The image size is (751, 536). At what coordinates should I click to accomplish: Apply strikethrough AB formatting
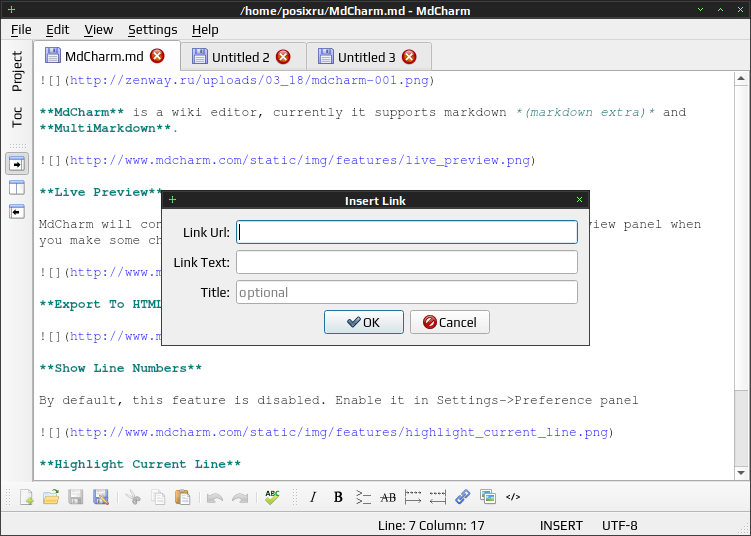tap(388, 498)
